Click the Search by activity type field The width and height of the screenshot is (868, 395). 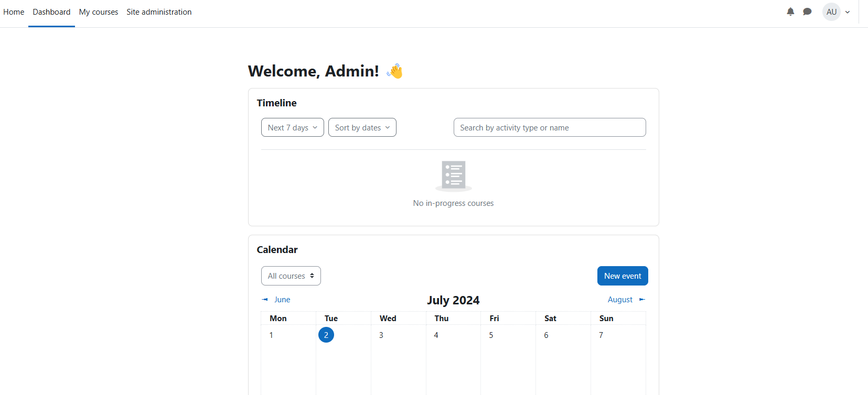(550, 127)
